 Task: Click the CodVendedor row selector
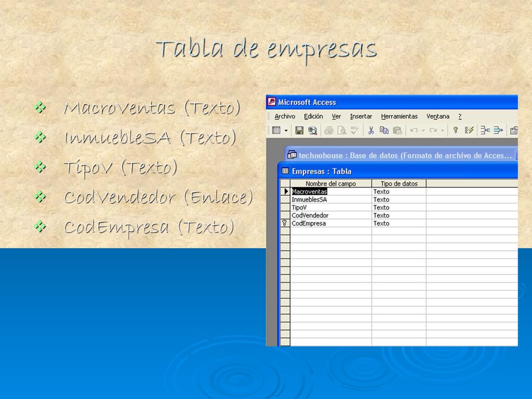(x=285, y=215)
